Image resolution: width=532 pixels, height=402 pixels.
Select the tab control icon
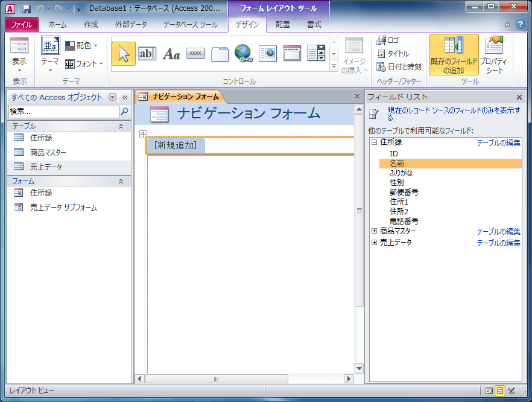click(x=220, y=54)
